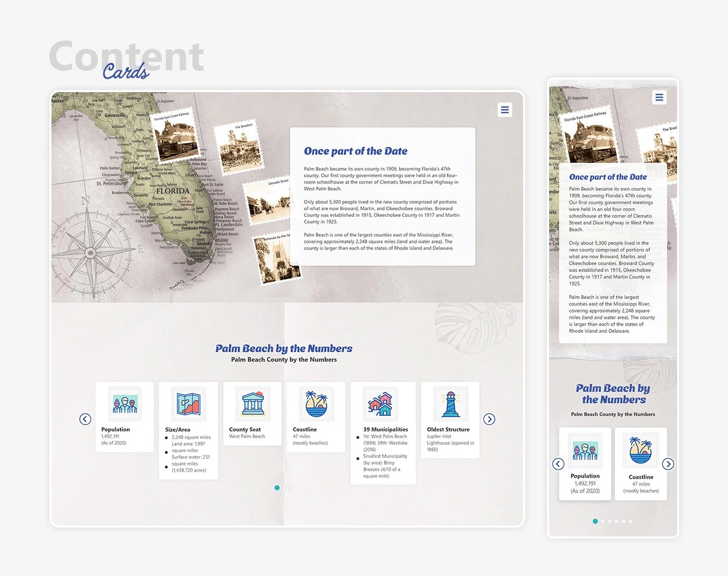Image resolution: width=728 pixels, height=576 pixels.
Task: Click the 'Population' label in desktop card
Action: pos(115,430)
